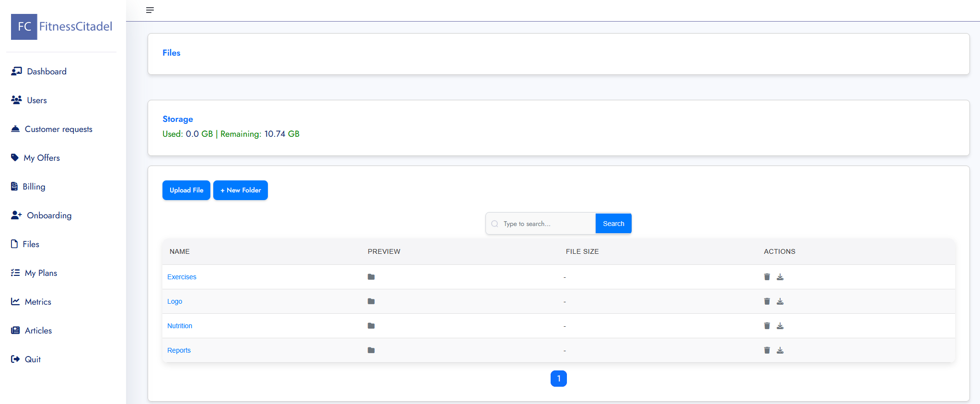980x404 pixels.
Task: Open the Nutrition folder link
Action: pyautogui.click(x=180, y=326)
